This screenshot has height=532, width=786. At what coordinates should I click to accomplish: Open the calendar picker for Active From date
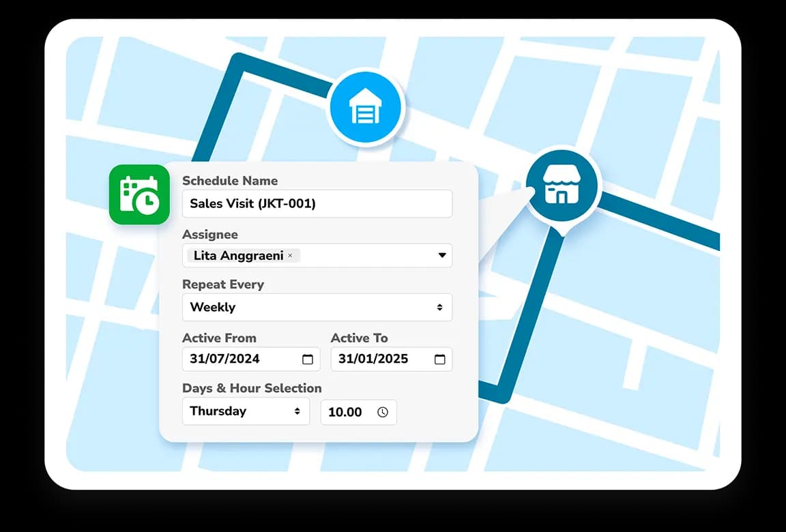[306, 359]
